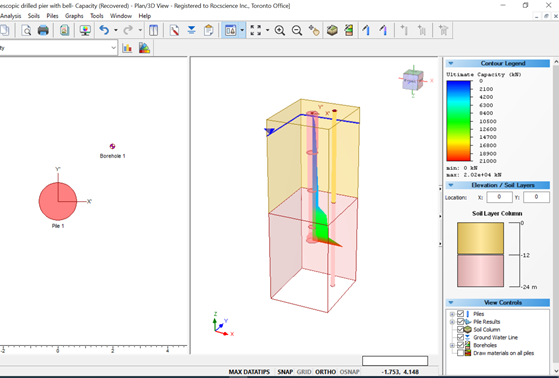Click the page with red pencil icon

pos(174,30)
